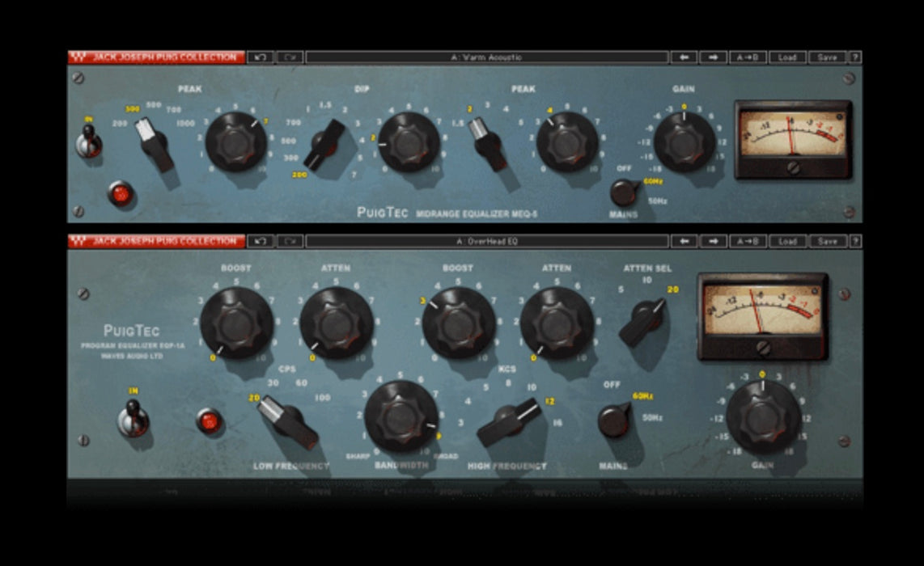This screenshot has height=566, width=924.
Task: Click redo arrow in MEQ-5 toolbar
Action: pos(290,57)
